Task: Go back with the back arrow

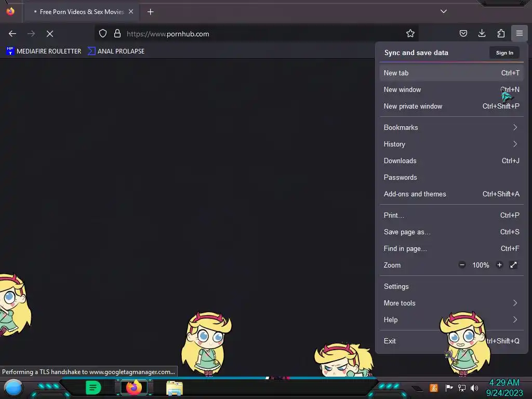Action: coord(12,34)
